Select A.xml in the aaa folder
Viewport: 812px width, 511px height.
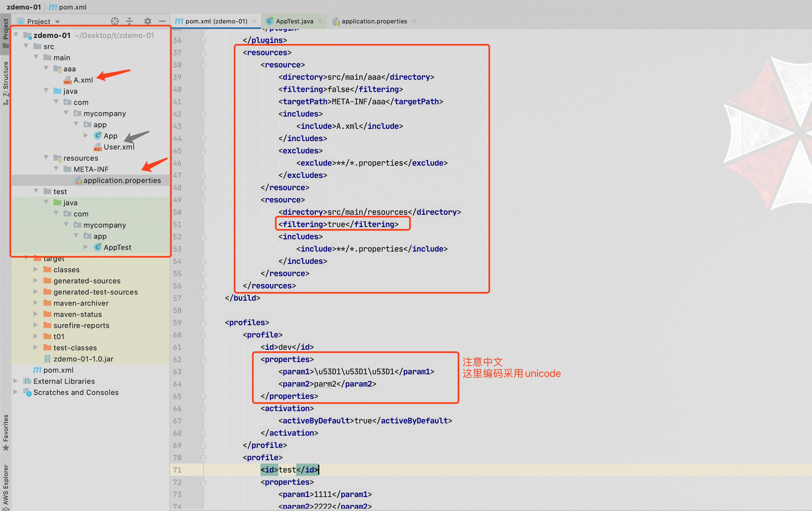[83, 80]
